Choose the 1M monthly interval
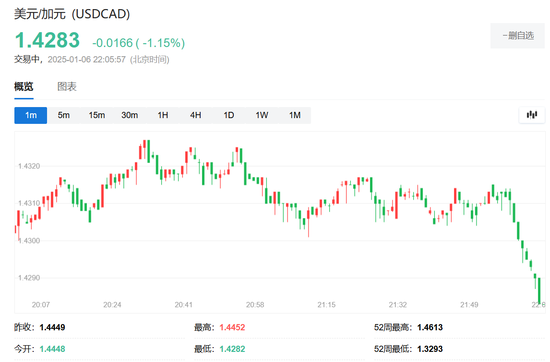Viewport: 550px width, 362px height. 295,115
